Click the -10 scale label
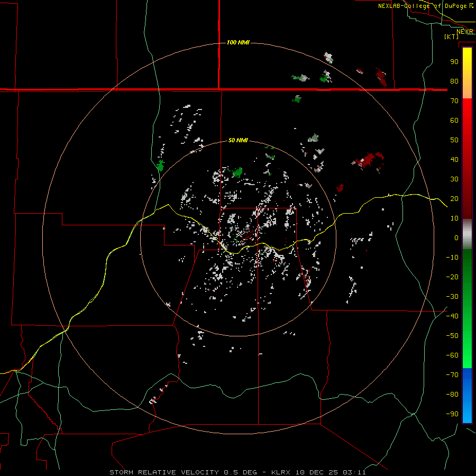The image size is (476, 476). click(x=452, y=258)
